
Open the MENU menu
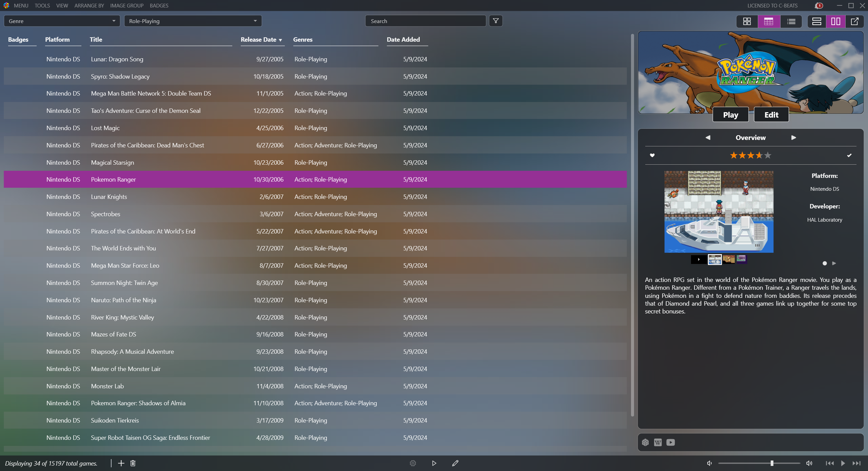(x=21, y=5)
